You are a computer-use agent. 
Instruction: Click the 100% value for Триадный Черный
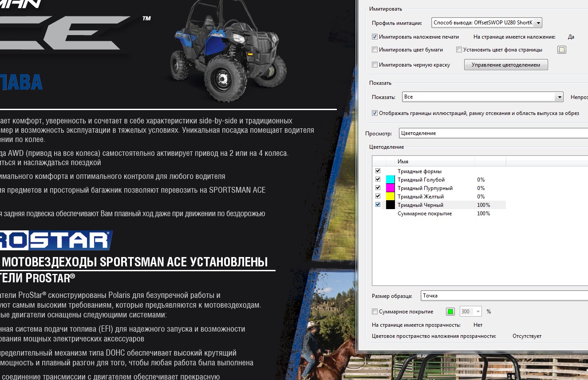point(483,205)
